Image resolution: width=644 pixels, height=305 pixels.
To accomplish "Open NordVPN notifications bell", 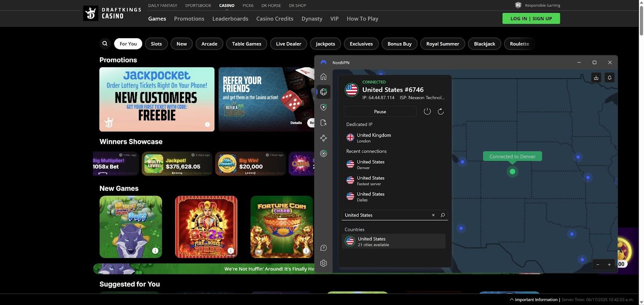I will coord(609,78).
